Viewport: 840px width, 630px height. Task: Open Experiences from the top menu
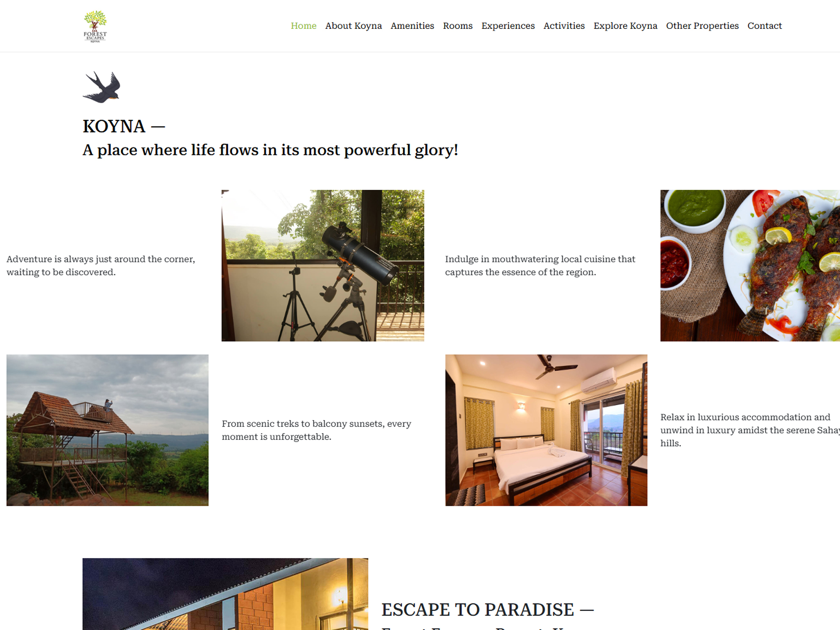tap(508, 26)
